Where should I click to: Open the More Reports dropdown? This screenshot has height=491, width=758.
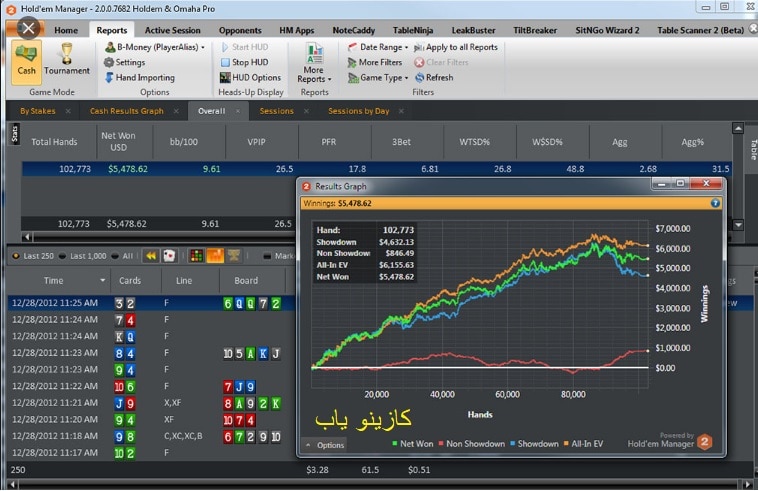[x=314, y=63]
